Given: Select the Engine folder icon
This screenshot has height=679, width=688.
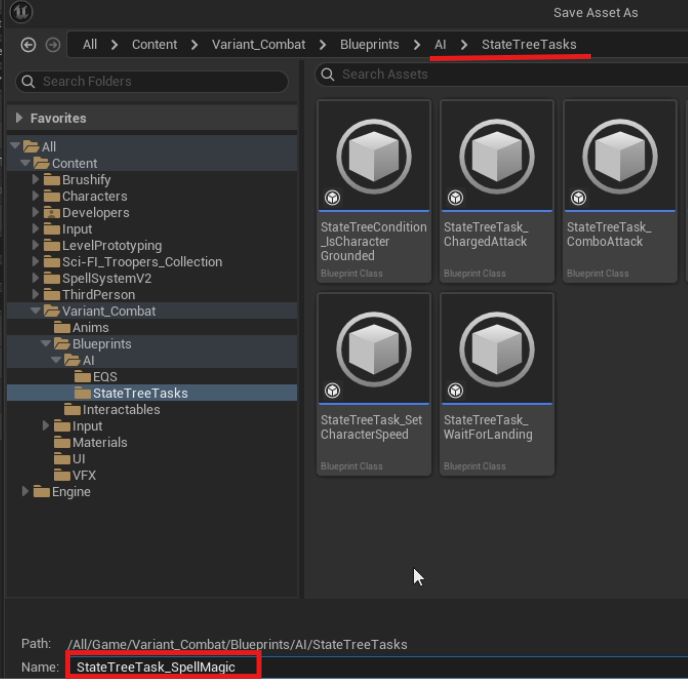Looking at the screenshot, I should click(x=42, y=492).
